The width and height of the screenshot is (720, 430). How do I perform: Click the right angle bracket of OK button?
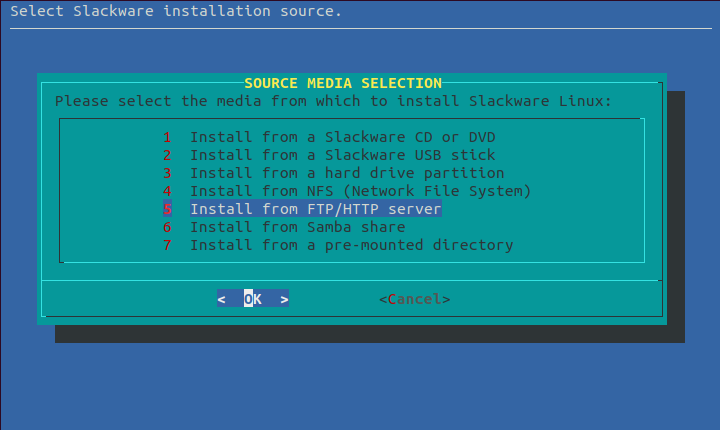[284, 299]
